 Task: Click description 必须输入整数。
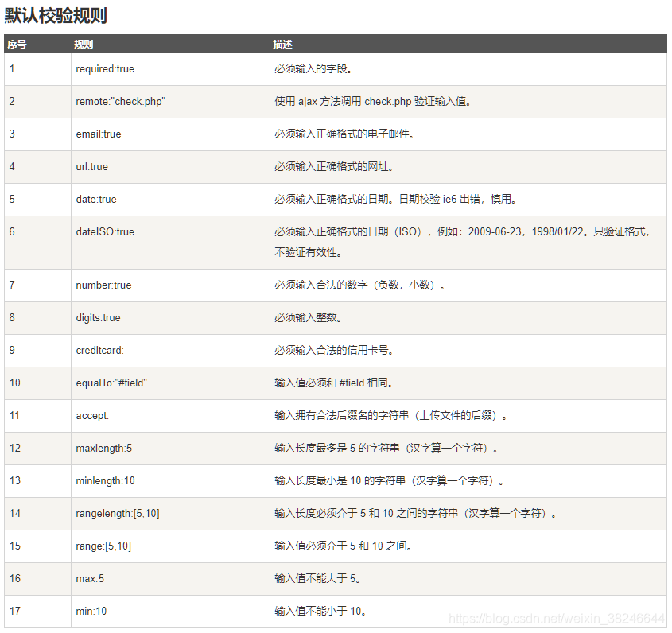308,317
